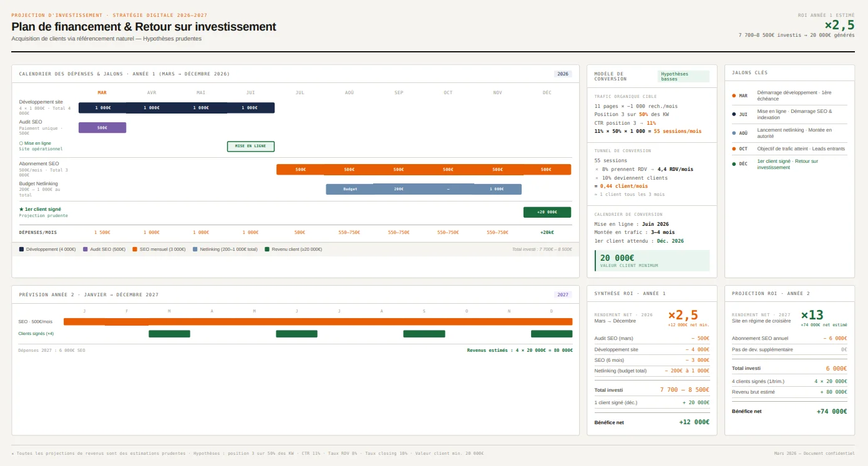Select the orange 500€ SEO bar under DÉC
Screen dimensions: 868x466
(x=547, y=169)
